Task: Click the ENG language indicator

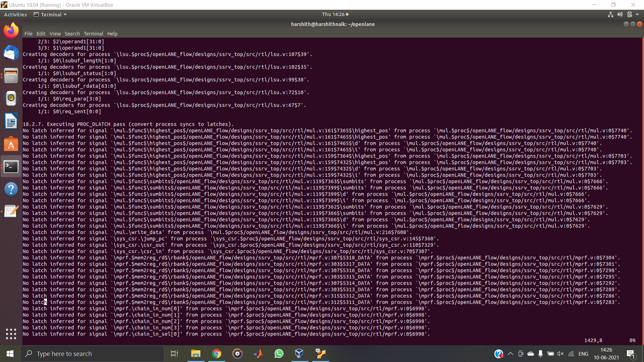Action: pos(584,354)
